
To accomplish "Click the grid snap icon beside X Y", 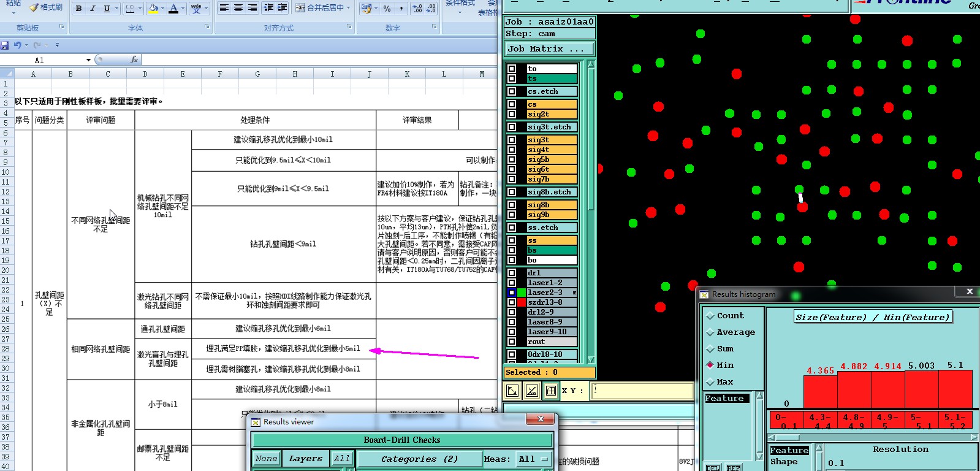I will pyautogui.click(x=551, y=391).
